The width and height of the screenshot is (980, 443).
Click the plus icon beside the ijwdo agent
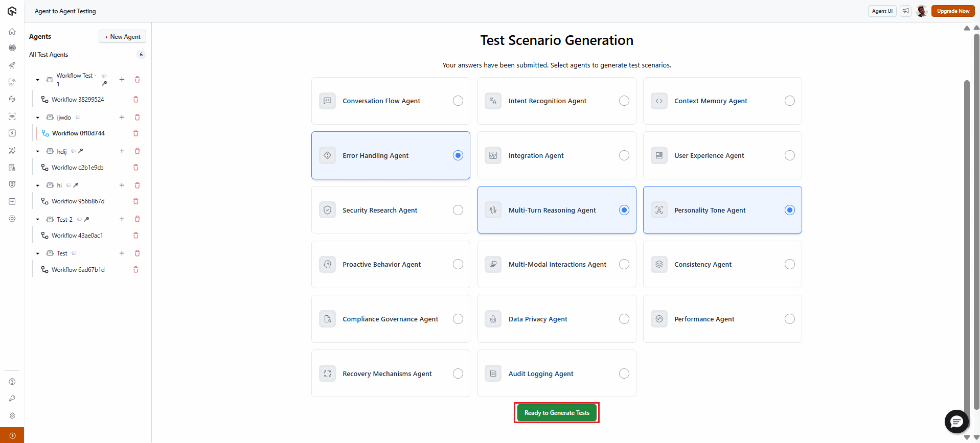tap(122, 118)
